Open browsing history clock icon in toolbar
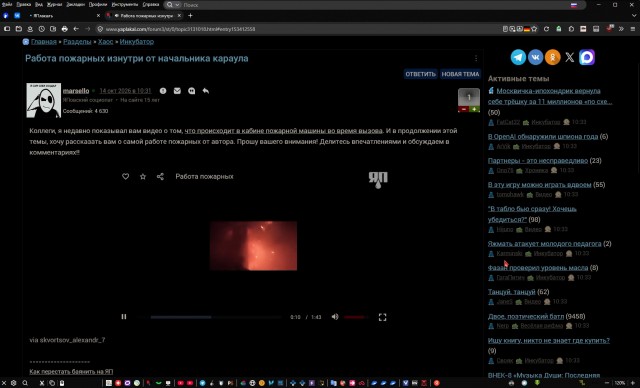The width and height of the screenshot is (640, 388). [42, 29]
